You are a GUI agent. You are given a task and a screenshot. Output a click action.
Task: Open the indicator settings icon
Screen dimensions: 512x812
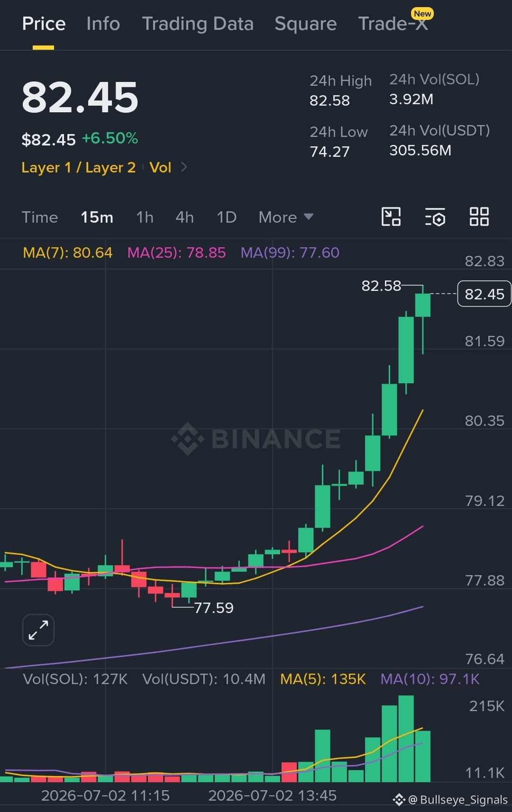click(435, 217)
